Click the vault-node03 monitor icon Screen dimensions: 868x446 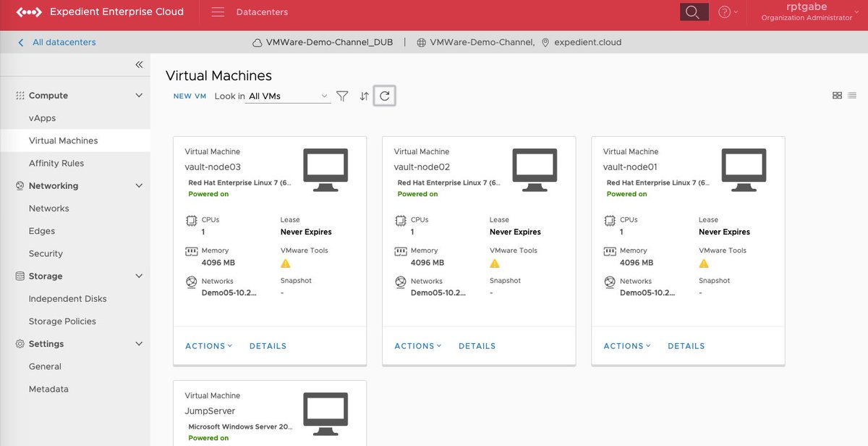click(325, 170)
